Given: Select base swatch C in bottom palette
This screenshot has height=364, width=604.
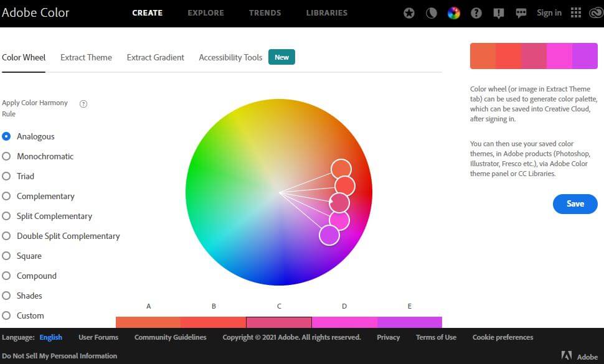Looking at the screenshot, I should 279,322.
